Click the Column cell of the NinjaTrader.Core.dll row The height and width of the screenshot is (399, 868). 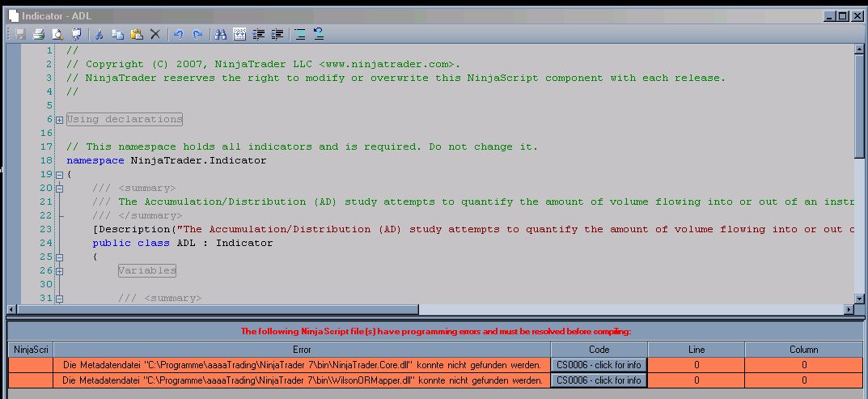click(804, 365)
